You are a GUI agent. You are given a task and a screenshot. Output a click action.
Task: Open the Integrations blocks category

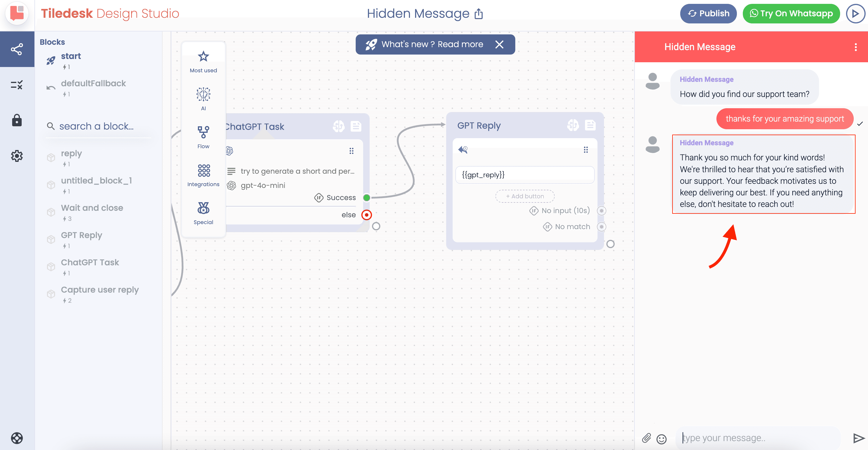tap(203, 175)
